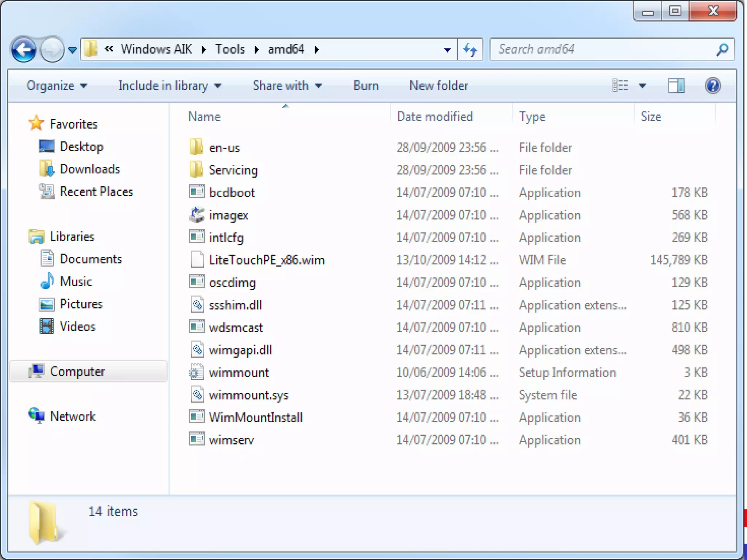Open the Videos library
Screen dimensions: 747x560
point(77,327)
